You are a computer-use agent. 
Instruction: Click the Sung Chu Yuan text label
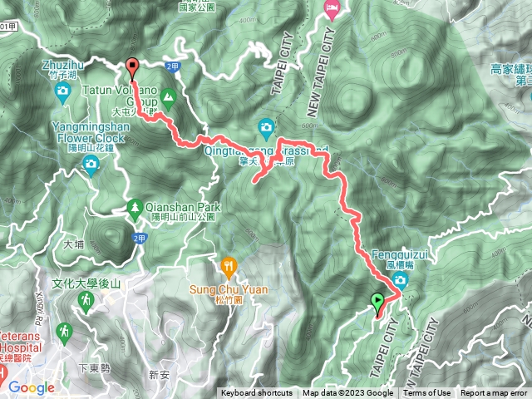click(x=229, y=290)
